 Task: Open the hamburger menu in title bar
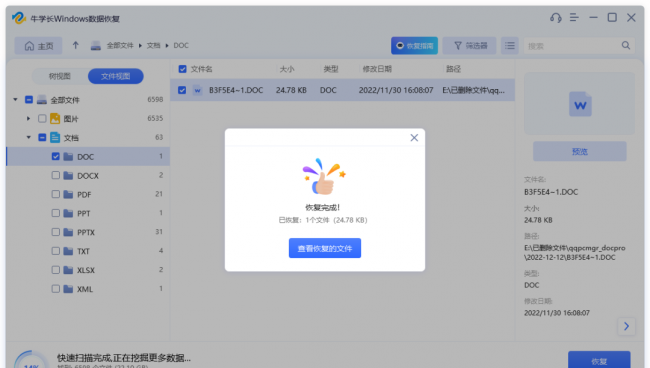click(574, 17)
